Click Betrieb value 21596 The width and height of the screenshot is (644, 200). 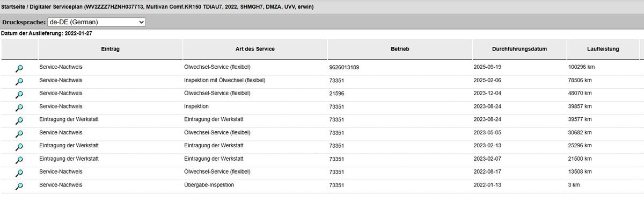336,94
